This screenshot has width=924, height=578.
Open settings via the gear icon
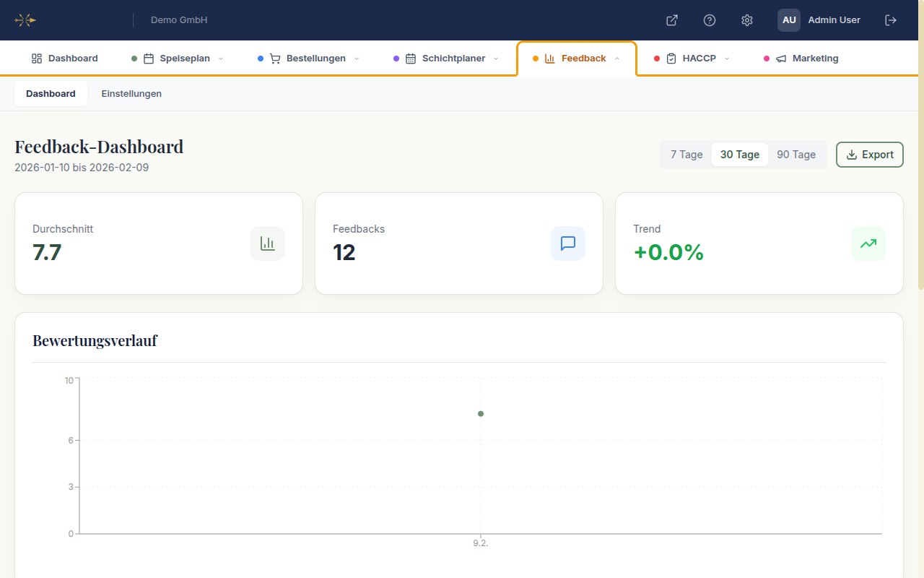point(747,20)
